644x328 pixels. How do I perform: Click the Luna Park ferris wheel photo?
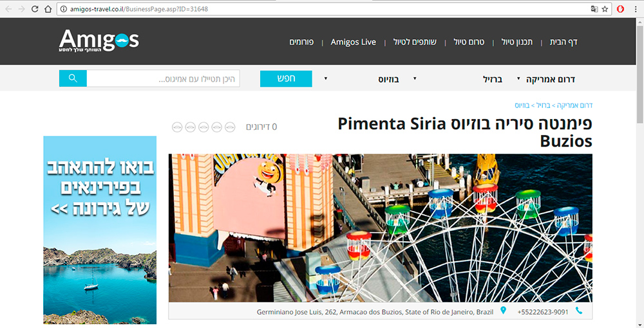[x=381, y=228]
